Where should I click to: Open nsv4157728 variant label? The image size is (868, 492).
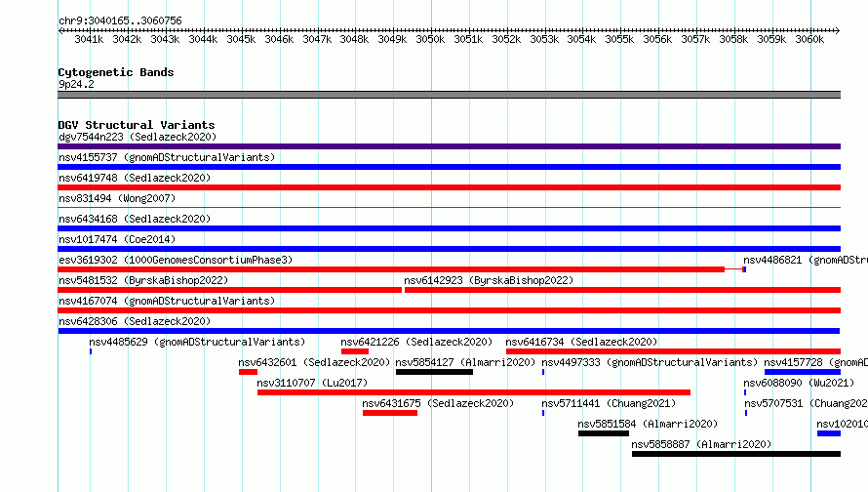(x=816, y=362)
